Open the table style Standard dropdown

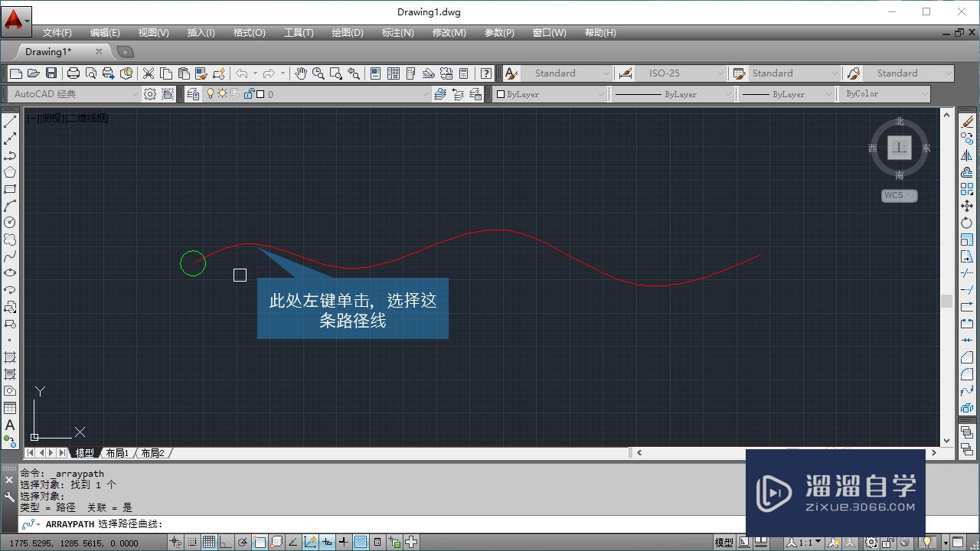(794, 73)
